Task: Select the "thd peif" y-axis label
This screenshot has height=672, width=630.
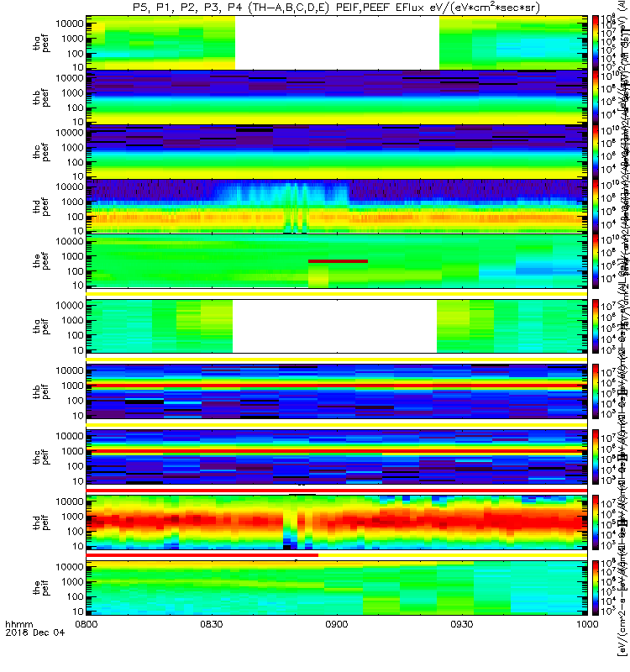Action: 40,522
